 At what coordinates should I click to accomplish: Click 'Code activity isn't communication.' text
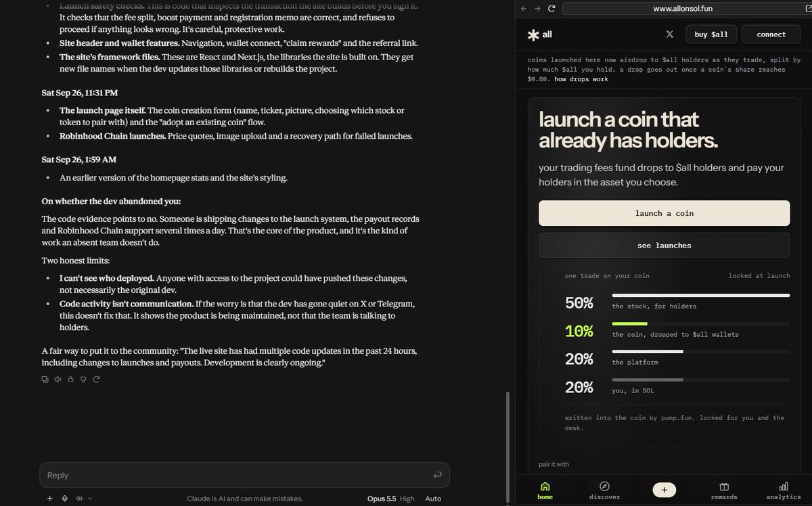(x=126, y=304)
